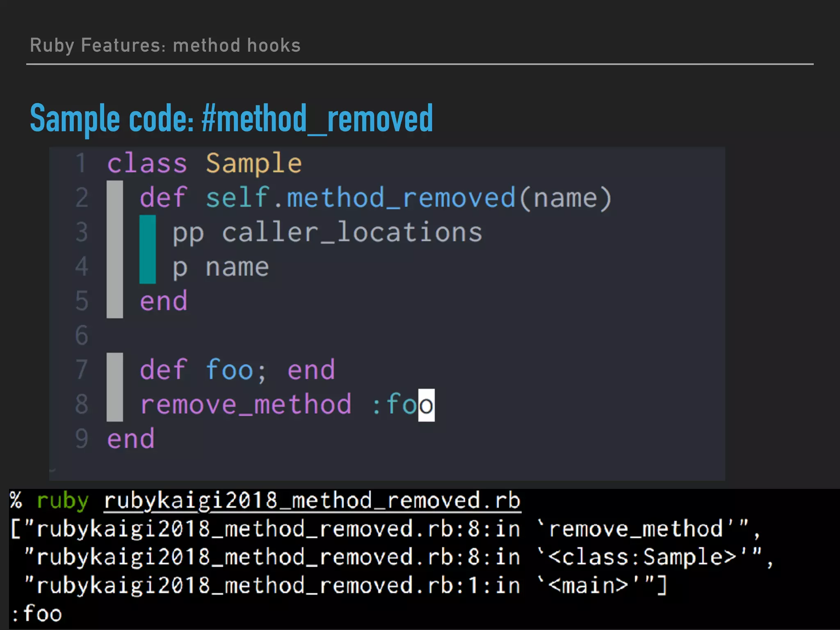Screen dimensions: 840x630
Task: Click the '(name)' parameter on line 2
Action: tap(566, 198)
